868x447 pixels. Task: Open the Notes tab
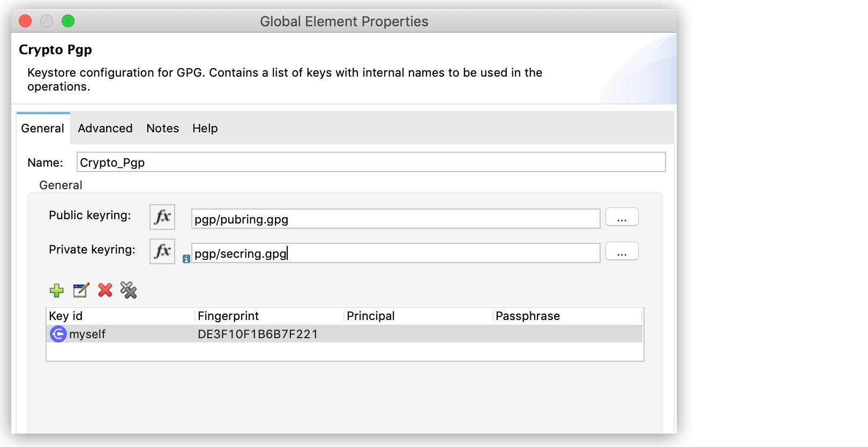162,128
